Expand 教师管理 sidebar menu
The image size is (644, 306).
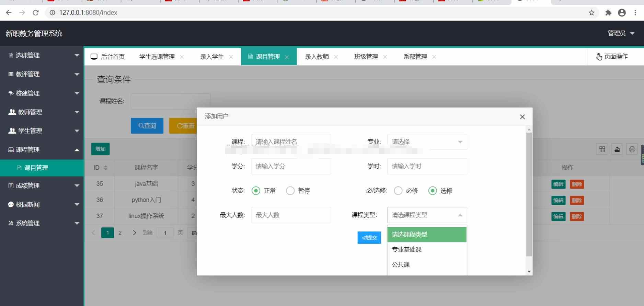pyautogui.click(x=42, y=112)
